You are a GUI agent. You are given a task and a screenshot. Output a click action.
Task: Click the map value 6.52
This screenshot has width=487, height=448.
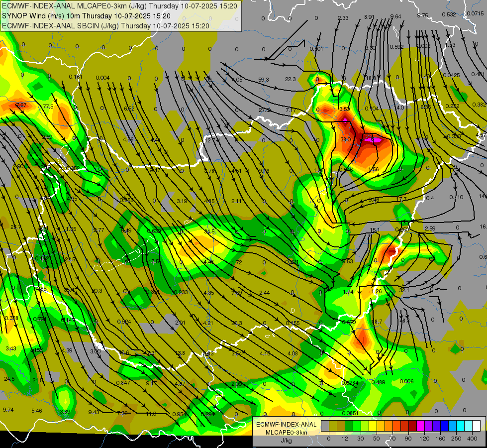pos(129,109)
